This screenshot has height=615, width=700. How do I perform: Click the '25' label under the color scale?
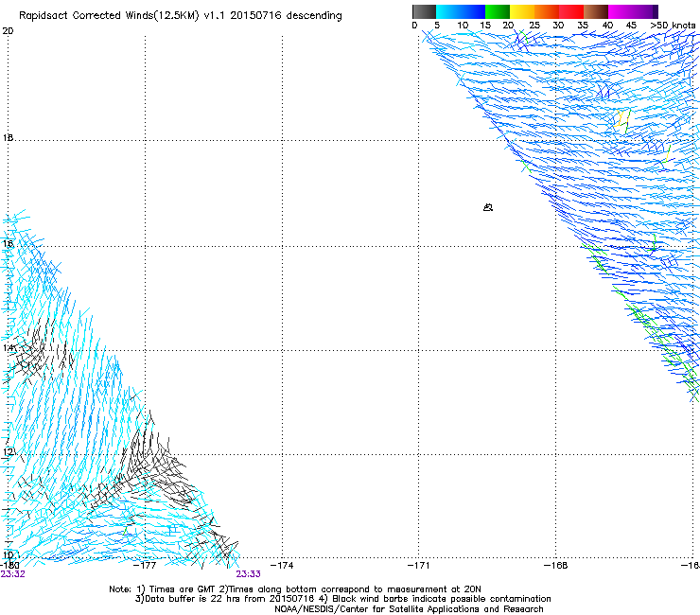534,26
